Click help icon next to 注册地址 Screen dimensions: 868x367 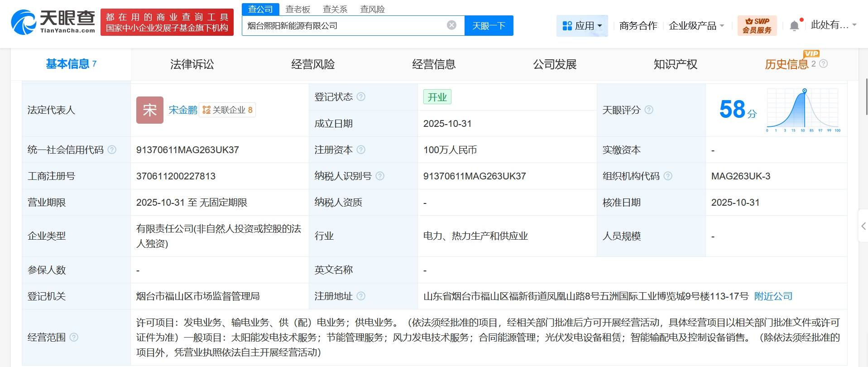pos(361,296)
